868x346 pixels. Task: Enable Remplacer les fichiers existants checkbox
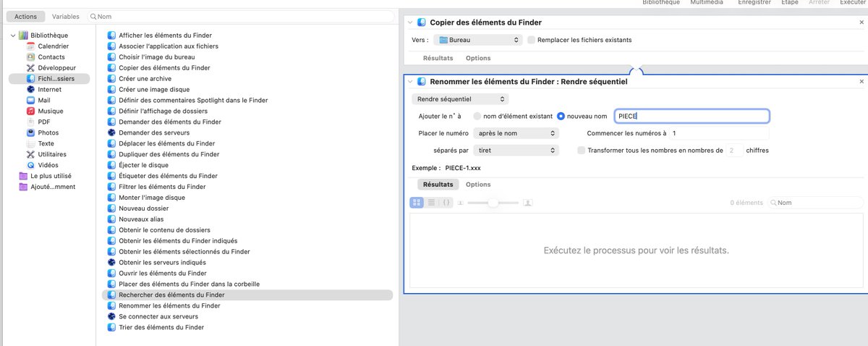point(532,40)
